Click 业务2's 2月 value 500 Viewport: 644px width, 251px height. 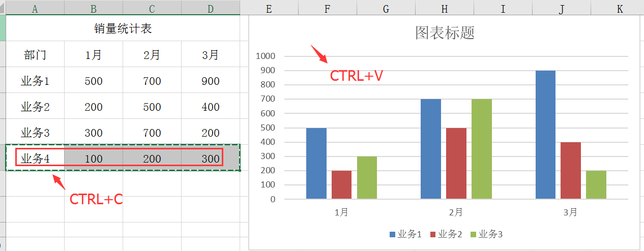point(152,106)
